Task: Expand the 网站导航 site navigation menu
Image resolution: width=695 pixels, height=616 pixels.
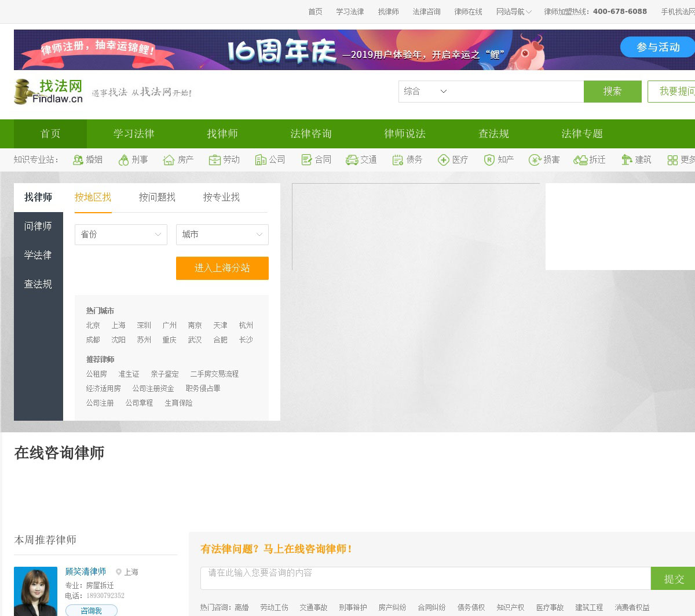Action: point(514,12)
